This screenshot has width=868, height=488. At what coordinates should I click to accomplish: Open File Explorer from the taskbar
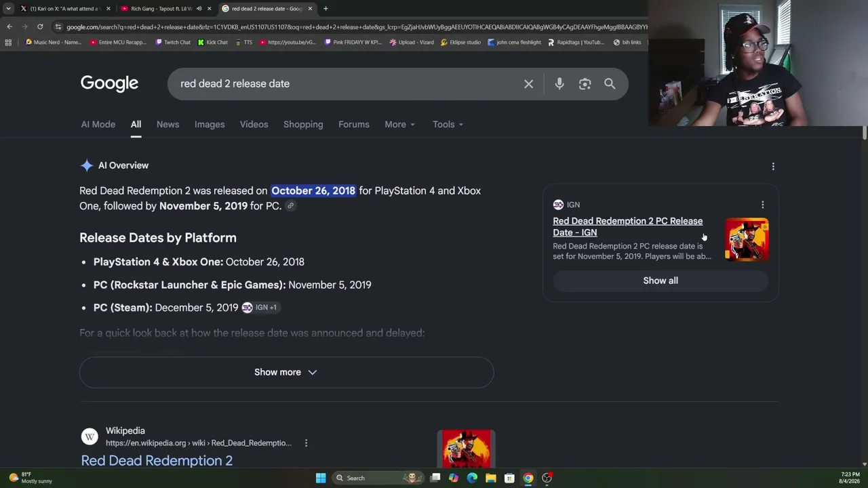[x=490, y=478]
